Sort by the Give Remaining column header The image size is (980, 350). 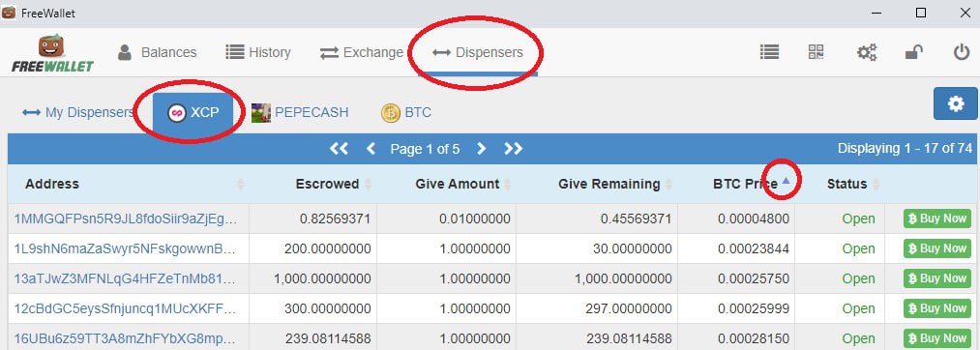tap(609, 184)
